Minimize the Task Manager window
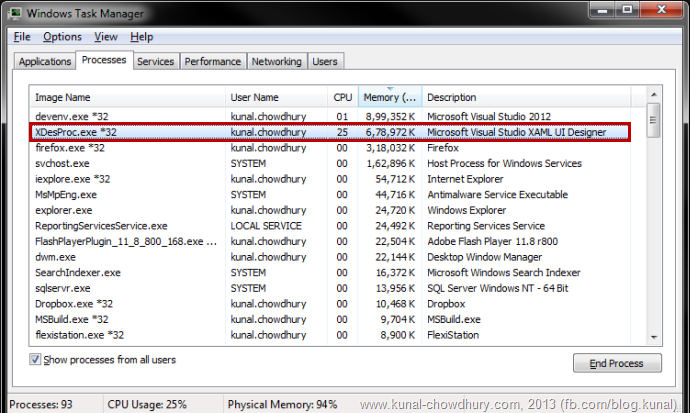The width and height of the screenshot is (690, 413). [x=602, y=9]
